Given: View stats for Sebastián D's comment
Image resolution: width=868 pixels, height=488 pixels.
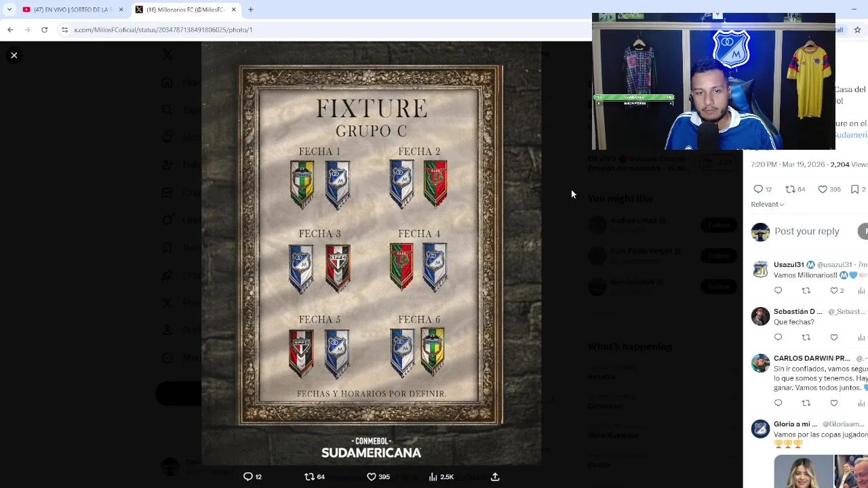Looking at the screenshot, I should pos(862,337).
